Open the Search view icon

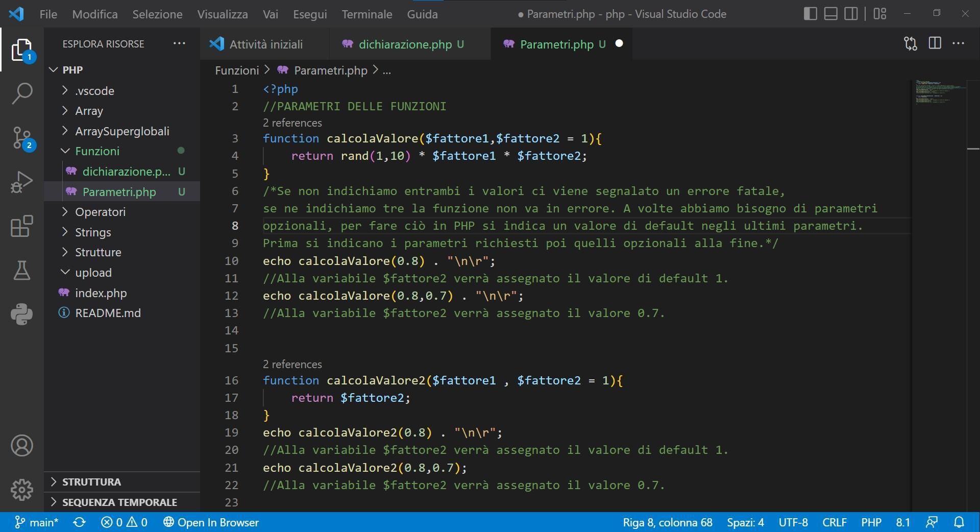coord(21,93)
